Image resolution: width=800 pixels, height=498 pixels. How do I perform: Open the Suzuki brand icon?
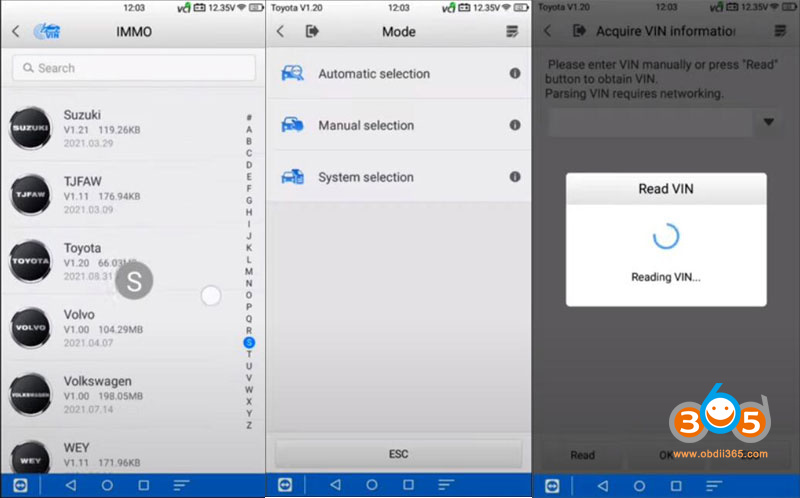(x=30, y=128)
